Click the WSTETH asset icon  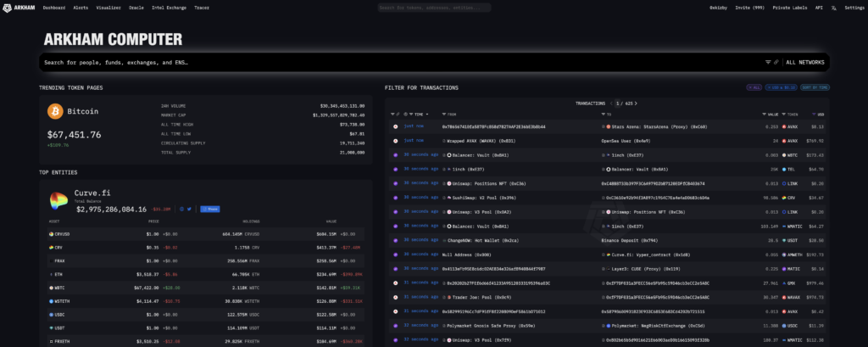pyautogui.click(x=51, y=301)
